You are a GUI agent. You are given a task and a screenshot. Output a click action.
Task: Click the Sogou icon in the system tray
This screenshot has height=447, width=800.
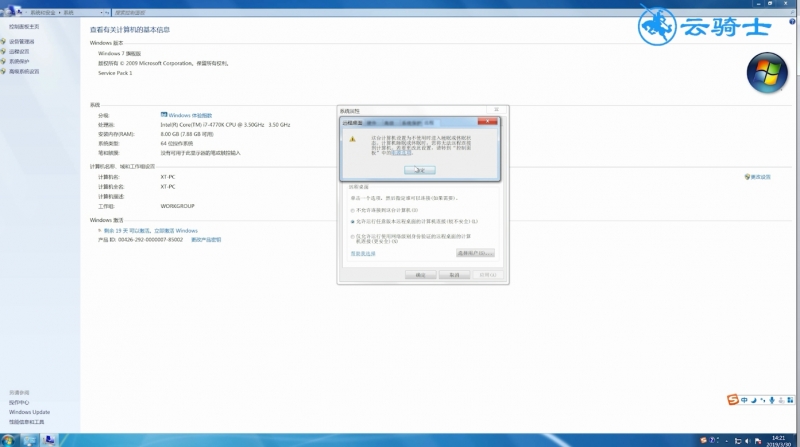pos(704,440)
